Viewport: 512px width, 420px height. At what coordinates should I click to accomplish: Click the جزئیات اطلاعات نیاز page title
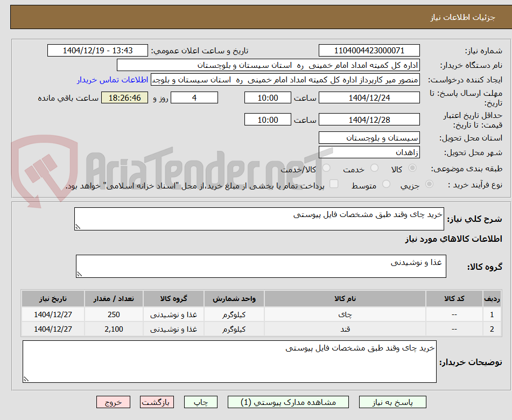tap(462, 17)
